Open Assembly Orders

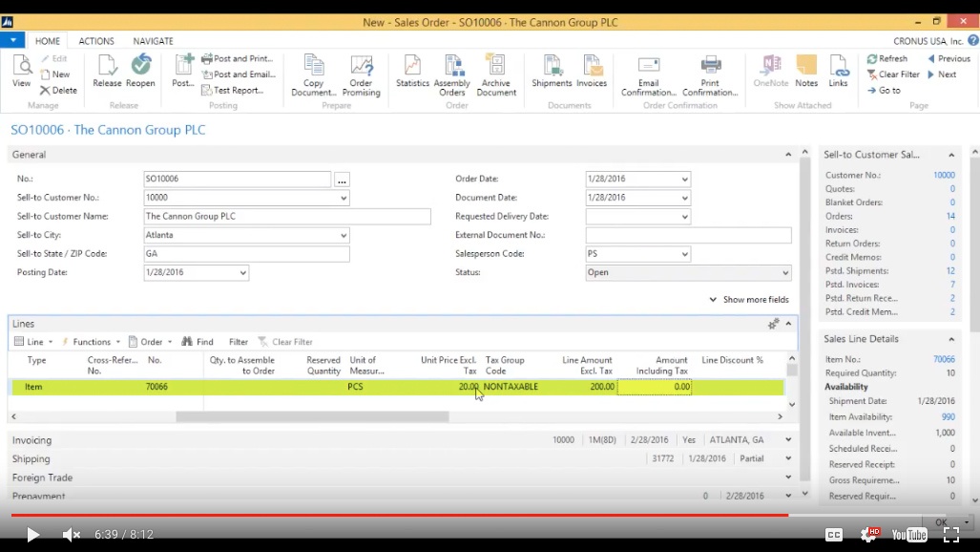452,75
